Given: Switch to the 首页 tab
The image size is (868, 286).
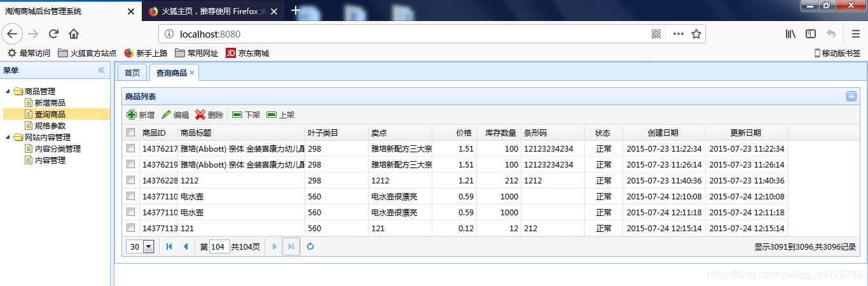Looking at the screenshot, I should coord(132,73).
